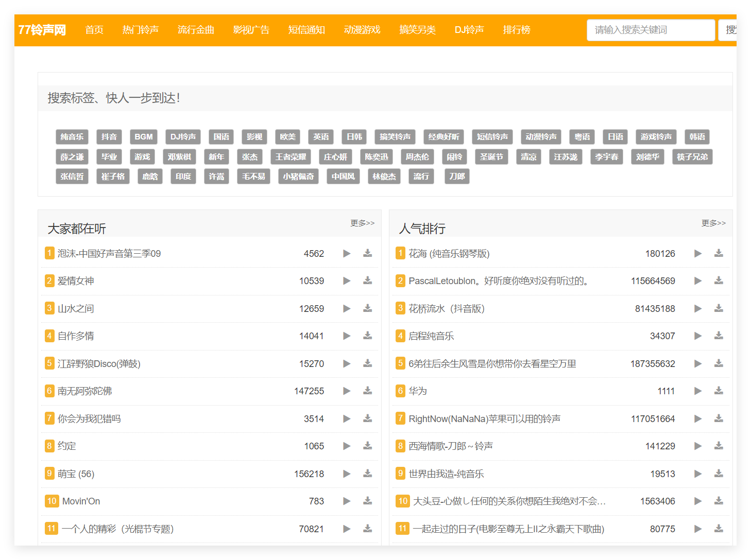The width and height of the screenshot is (751, 560).
Task: Open 流行金曲 menu item
Action: [196, 30]
